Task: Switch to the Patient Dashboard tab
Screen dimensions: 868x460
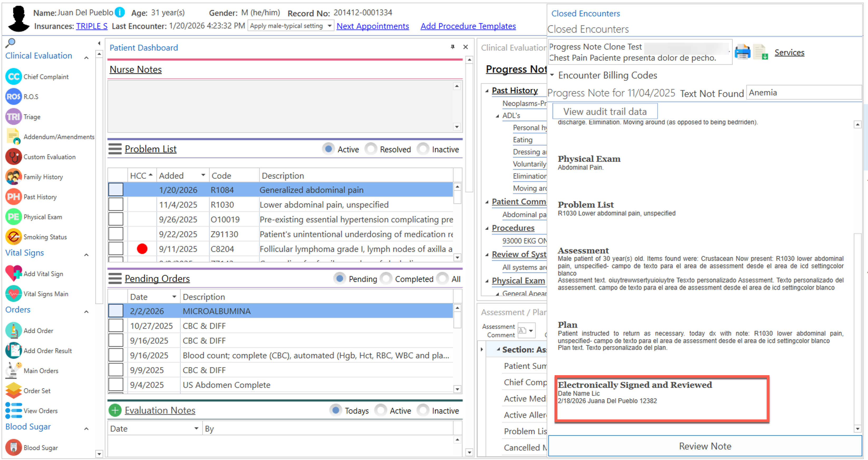Action: click(144, 47)
